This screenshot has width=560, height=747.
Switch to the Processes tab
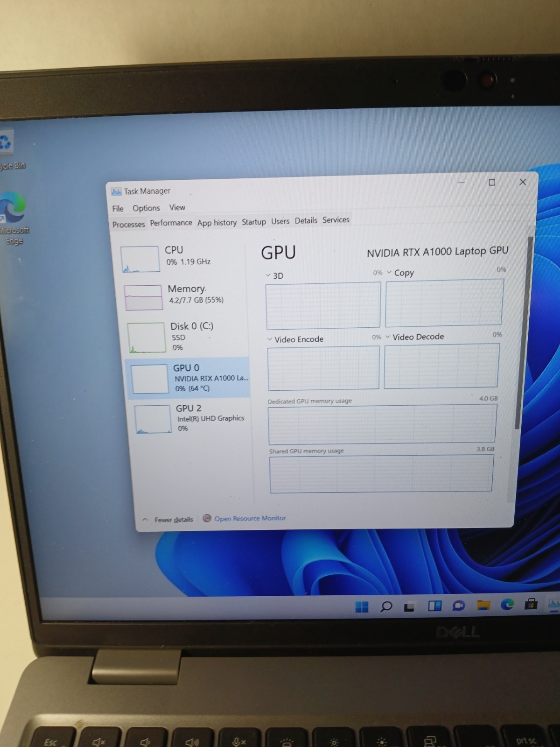pyautogui.click(x=128, y=225)
